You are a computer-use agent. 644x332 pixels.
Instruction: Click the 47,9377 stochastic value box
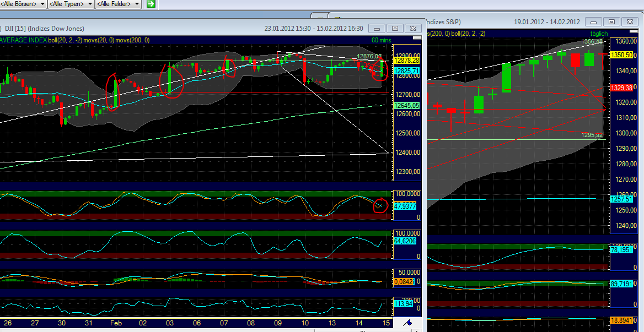pyautogui.click(x=405, y=207)
